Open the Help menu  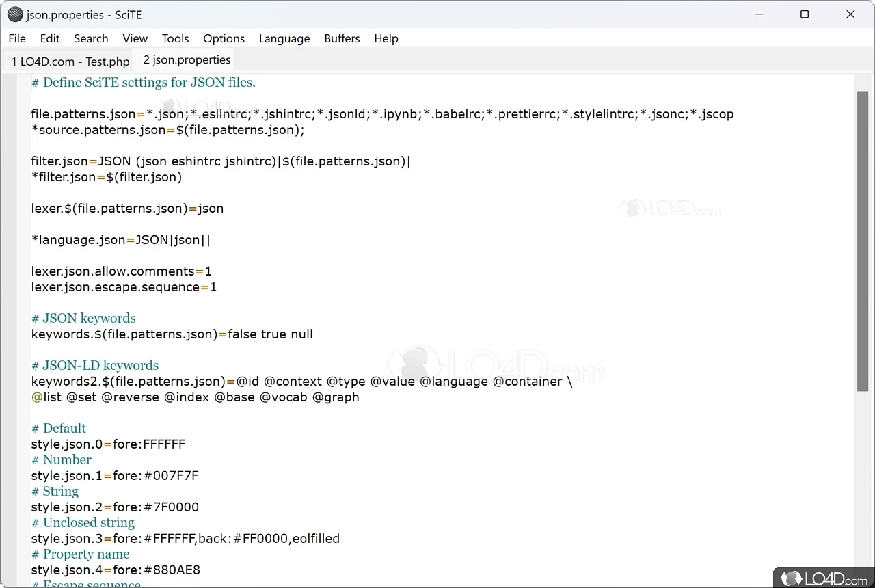click(x=386, y=38)
